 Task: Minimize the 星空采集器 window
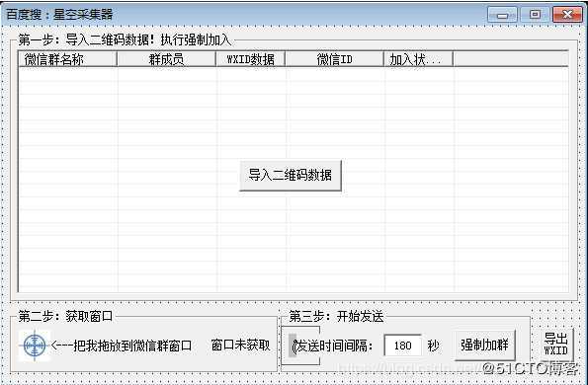click(x=502, y=15)
